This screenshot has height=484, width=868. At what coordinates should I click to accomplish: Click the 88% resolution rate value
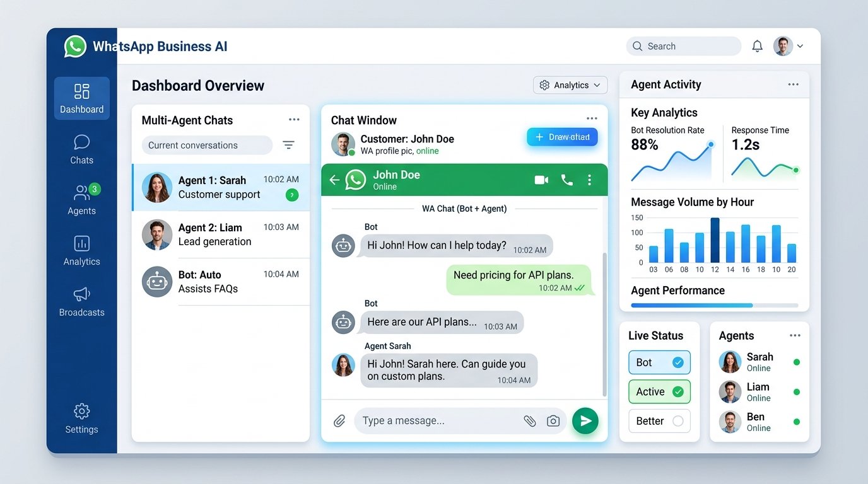(x=645, y=145)
